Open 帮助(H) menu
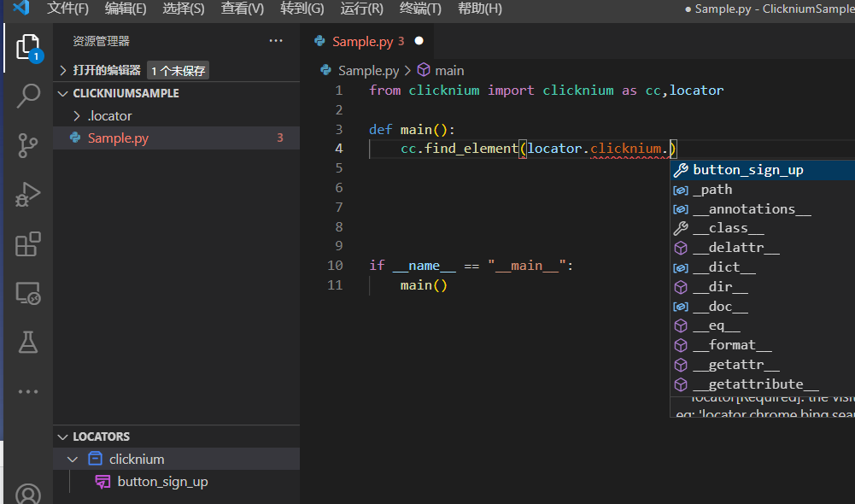This screenshot has height=504, width=855. pyautogui.click(x=479, y=9)
